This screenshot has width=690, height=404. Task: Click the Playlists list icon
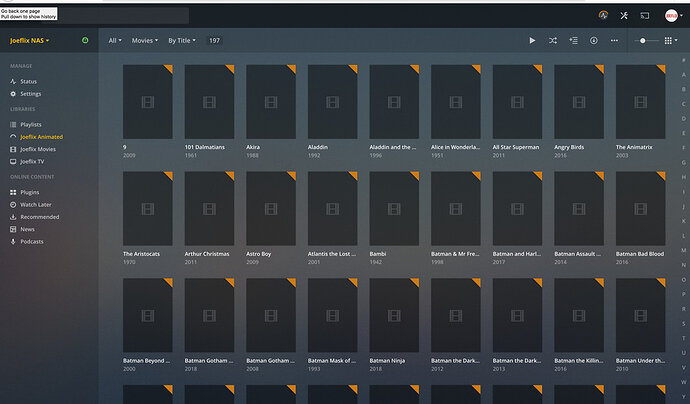tap(13, 125)
